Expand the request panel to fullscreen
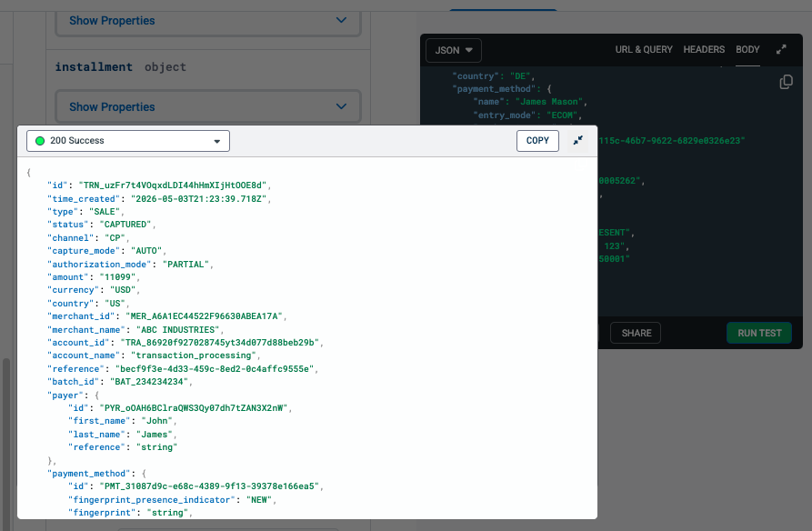Screen dimensions: 812x531 (781, 50)
